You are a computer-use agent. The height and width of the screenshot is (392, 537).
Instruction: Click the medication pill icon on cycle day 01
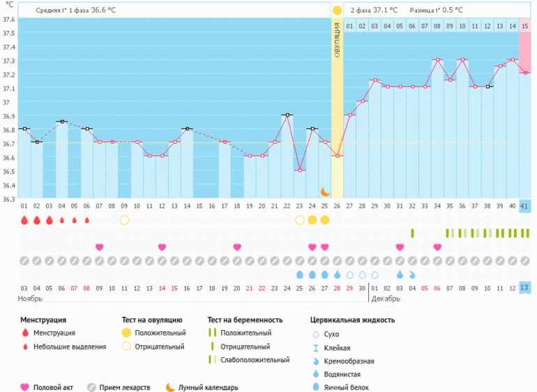24,260
